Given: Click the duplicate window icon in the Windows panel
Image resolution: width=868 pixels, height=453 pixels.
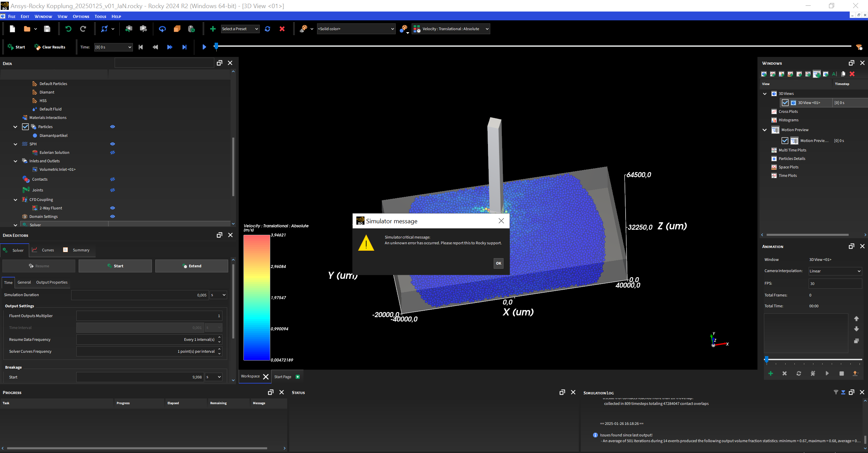Looking at the screenshot, I should coord(843,74).
